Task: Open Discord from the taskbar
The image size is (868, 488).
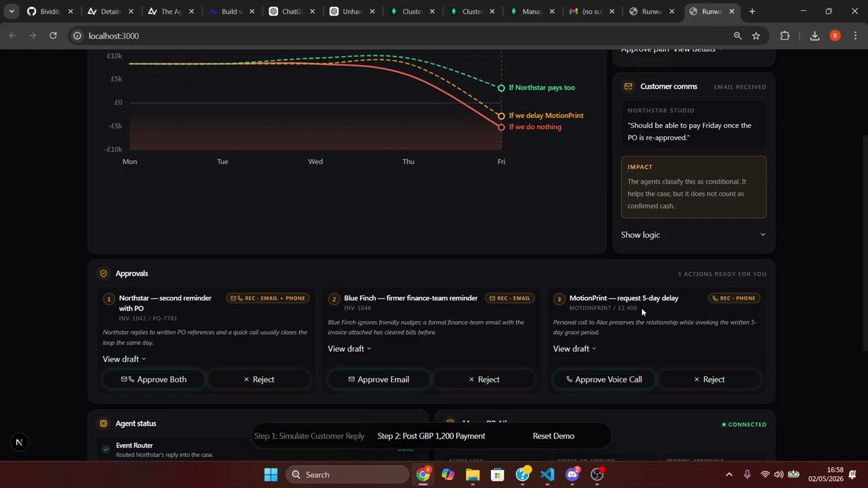Action: (572, 474)
